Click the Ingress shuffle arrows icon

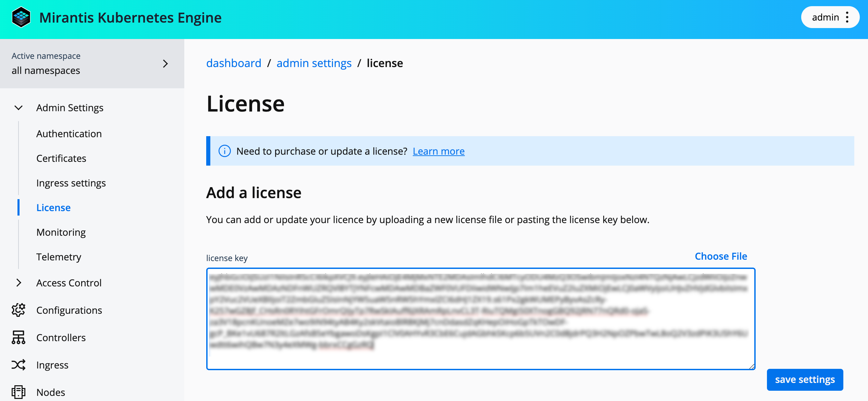pyautogui.click(x=18, y=365)
